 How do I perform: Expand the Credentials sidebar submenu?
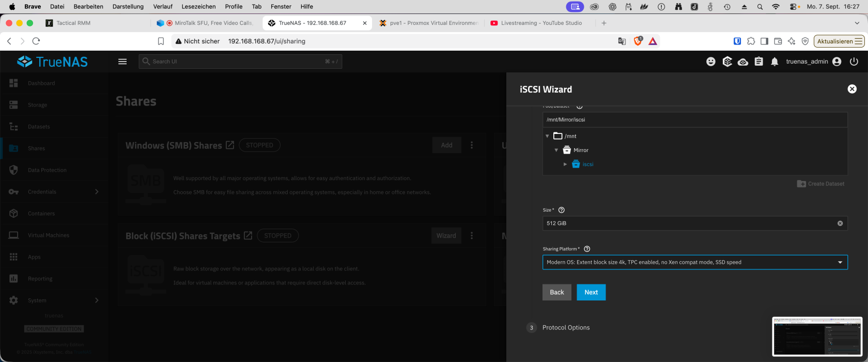point(97,192)
